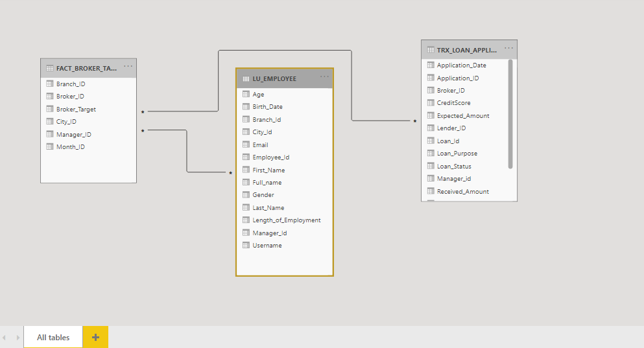Click the column icon beside Application_Date
The height and width of the screenshot is (348, 644).
(x=431, y=65)
